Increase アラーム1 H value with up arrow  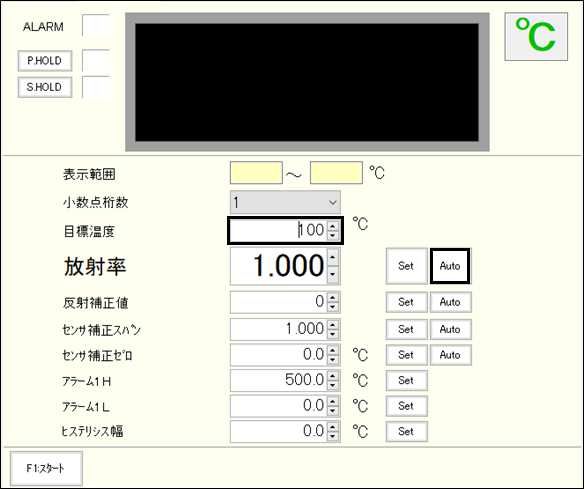[332, 376]
